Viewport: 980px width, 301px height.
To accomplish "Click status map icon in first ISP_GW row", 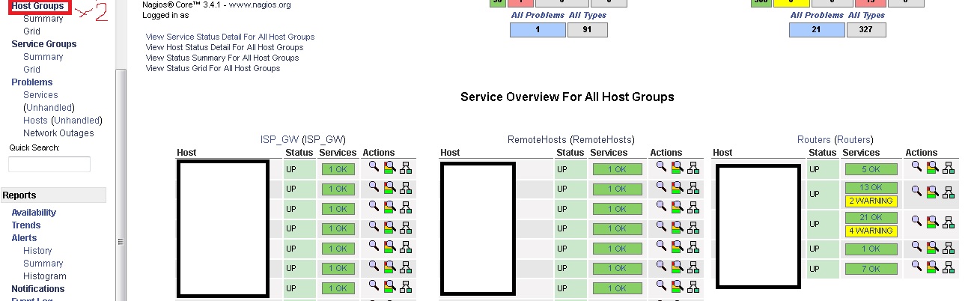I will pyautogui.click(x=405, y=168).
